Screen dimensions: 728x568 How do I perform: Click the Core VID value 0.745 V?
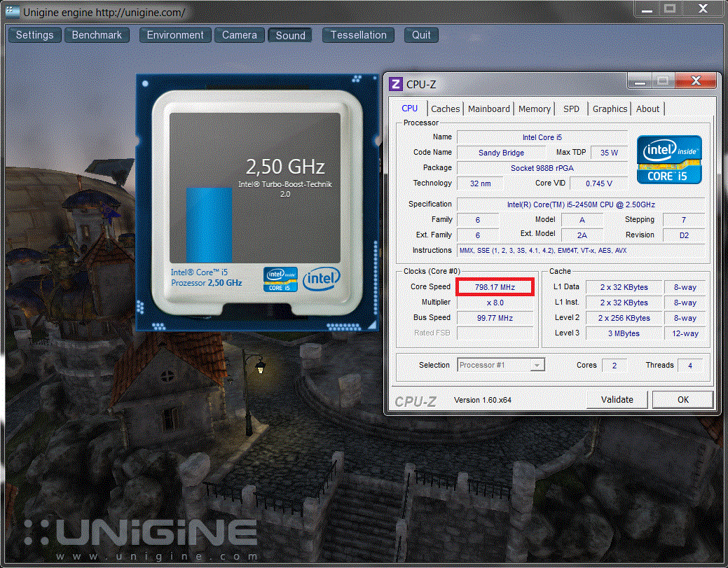598,183
